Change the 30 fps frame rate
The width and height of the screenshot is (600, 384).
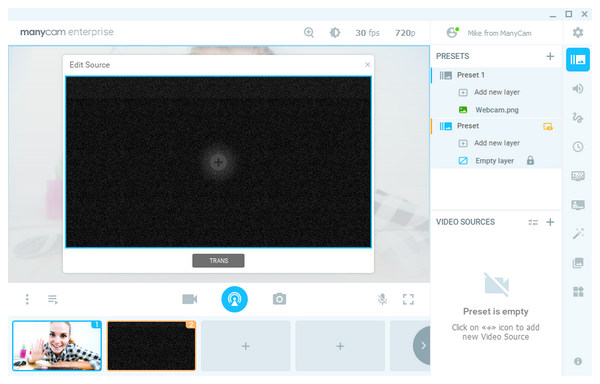367,33
